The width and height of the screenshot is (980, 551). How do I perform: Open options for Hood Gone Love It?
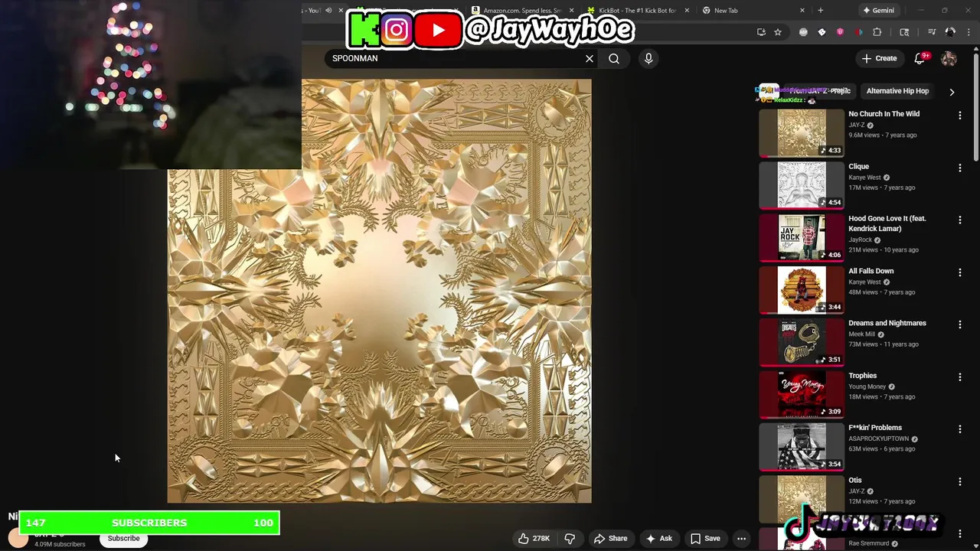click(960, 220)
